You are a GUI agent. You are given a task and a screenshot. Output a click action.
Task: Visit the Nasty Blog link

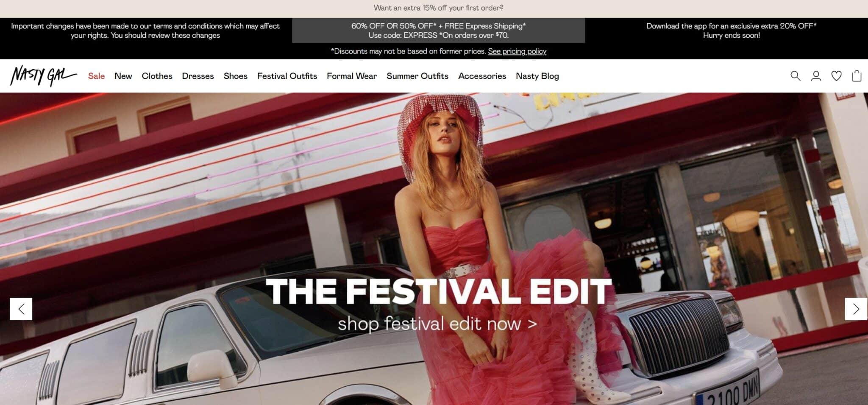tap(537, 76)
